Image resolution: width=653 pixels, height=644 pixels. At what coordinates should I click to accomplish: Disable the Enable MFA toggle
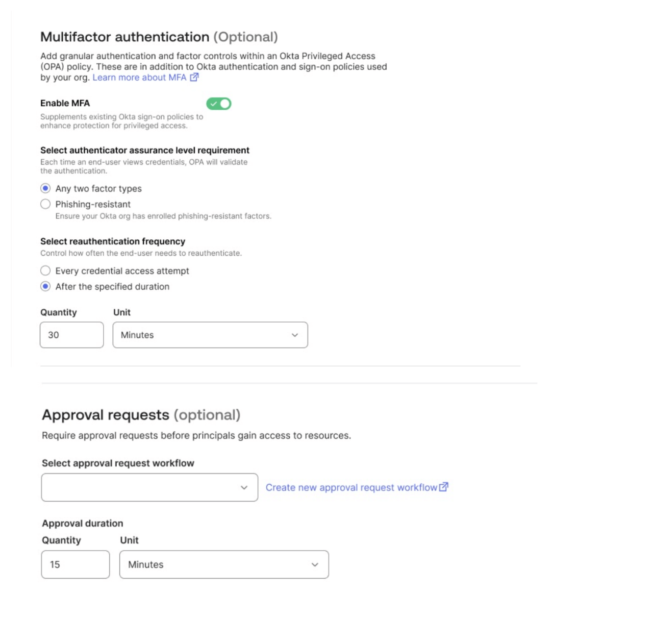click(218, 104)
